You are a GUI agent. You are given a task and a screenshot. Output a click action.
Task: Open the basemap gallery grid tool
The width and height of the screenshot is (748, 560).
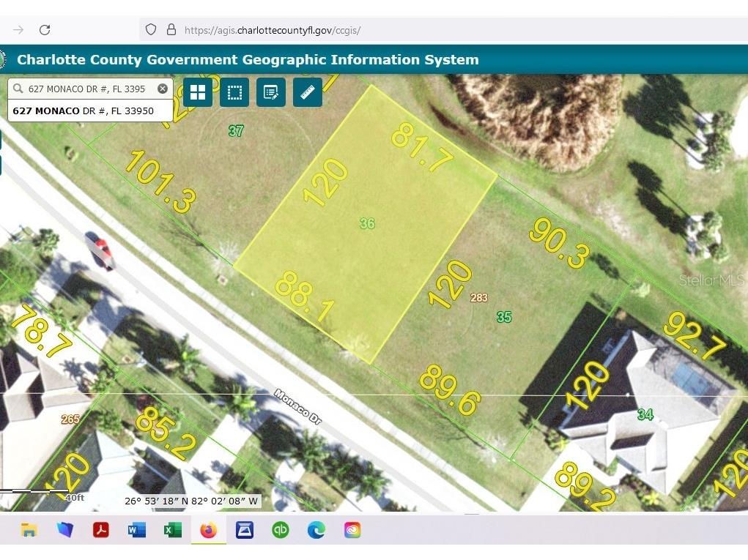tap(197, 92)
